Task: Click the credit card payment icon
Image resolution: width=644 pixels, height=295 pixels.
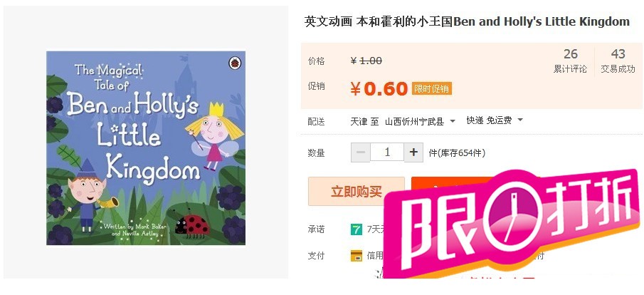Action: point(356,256)
